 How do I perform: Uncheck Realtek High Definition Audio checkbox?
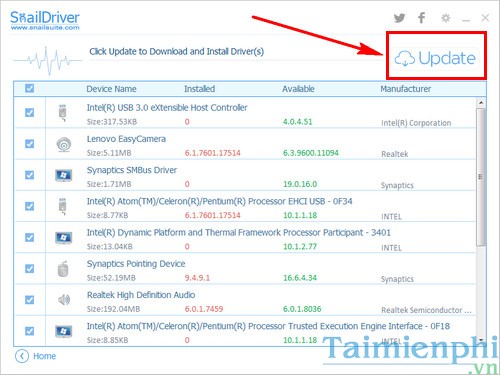pos(29,300)
